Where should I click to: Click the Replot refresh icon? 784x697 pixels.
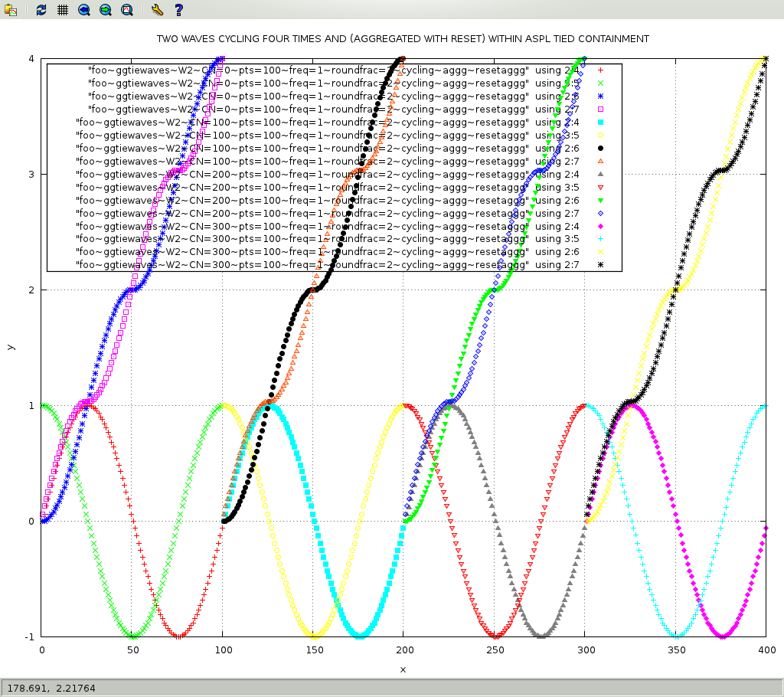tap(41, 10)
